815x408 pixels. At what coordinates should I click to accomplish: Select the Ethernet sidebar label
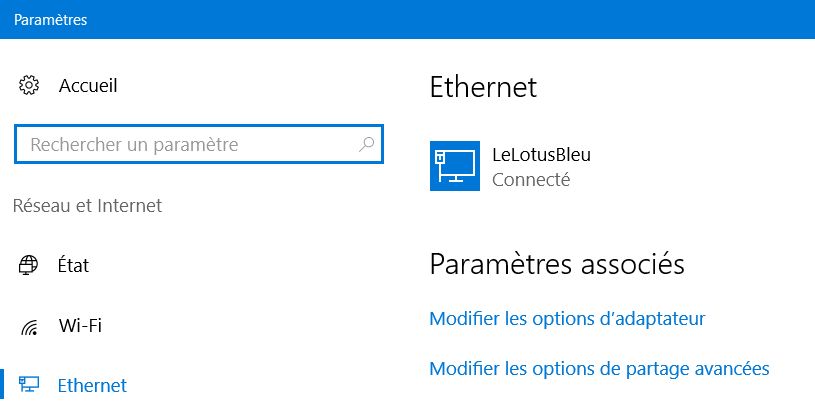[x=93, y=385]
